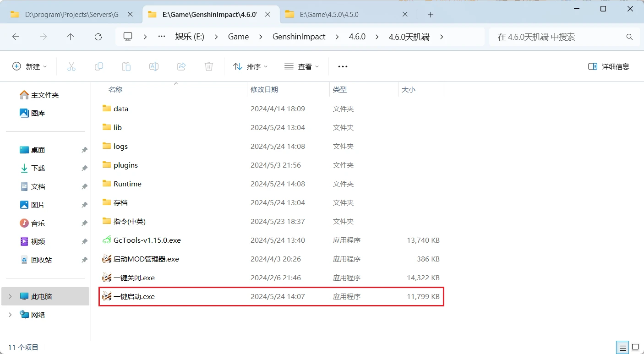Select the 存档 folder row
Viewport: 644px width, 354px height.
[271, 202]
